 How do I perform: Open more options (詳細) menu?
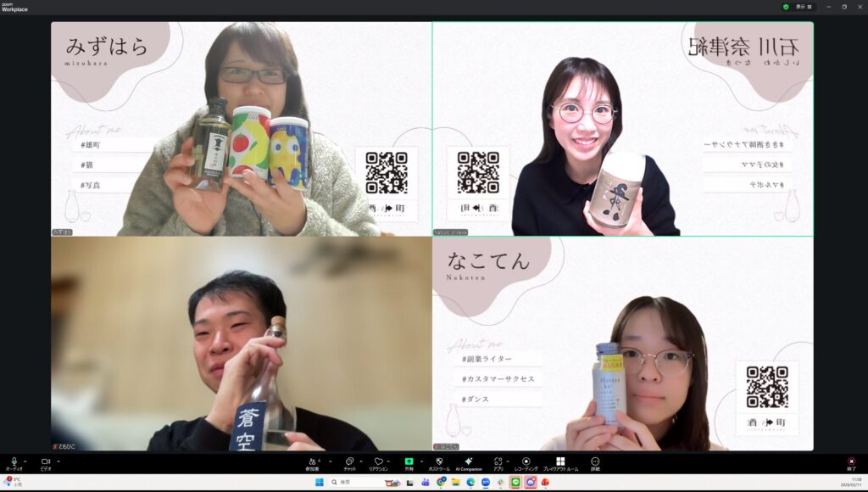(595, 461)
